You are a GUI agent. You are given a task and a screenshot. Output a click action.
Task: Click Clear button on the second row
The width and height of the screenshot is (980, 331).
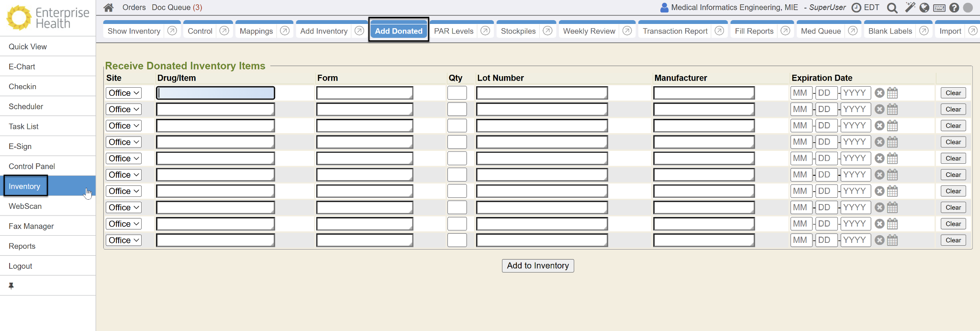953,109
